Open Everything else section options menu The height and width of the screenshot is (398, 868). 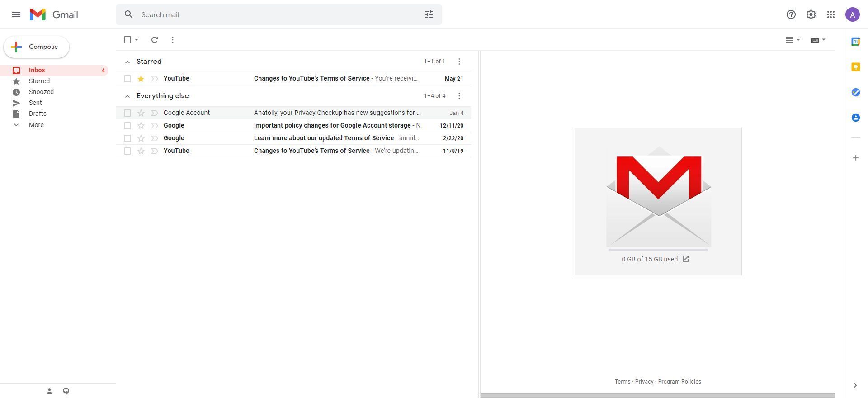pyautogui.click(x=459, y=96)
